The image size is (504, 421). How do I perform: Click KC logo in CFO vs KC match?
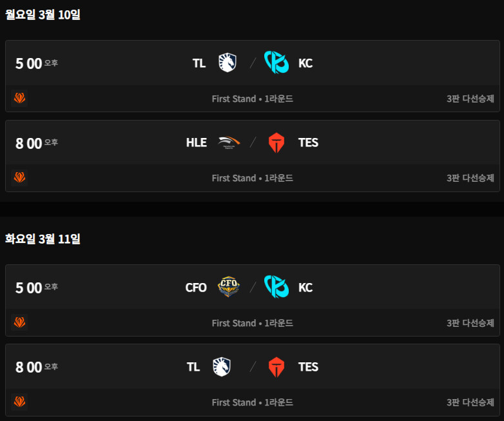[x=276, y=287]
